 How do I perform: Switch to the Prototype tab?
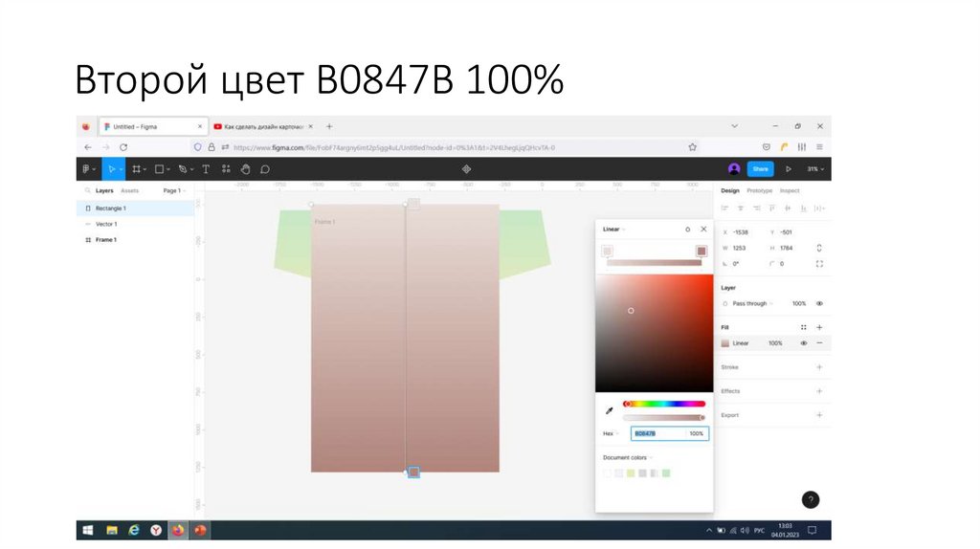click(759, 190)
